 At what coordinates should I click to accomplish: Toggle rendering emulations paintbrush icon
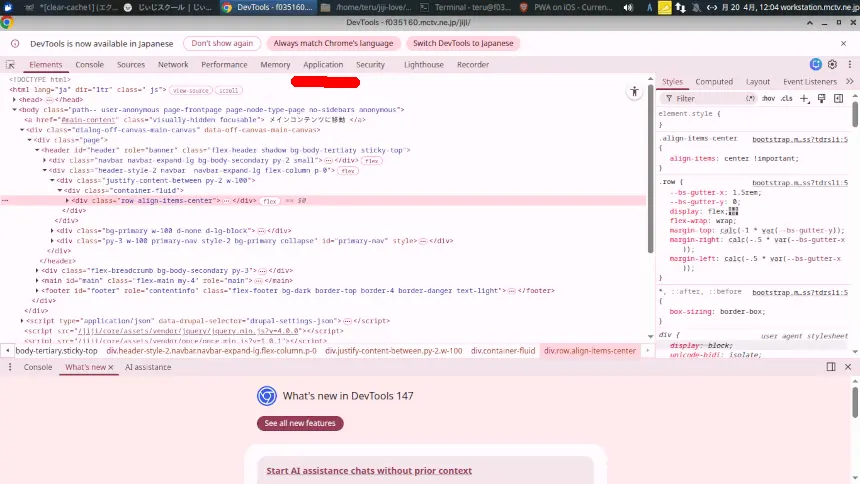tap(822, 98)
